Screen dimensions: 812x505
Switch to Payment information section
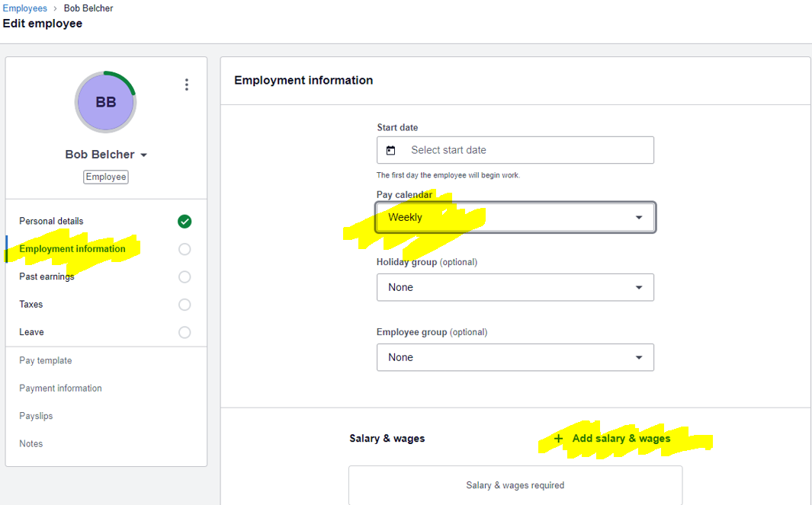[60, 388]
